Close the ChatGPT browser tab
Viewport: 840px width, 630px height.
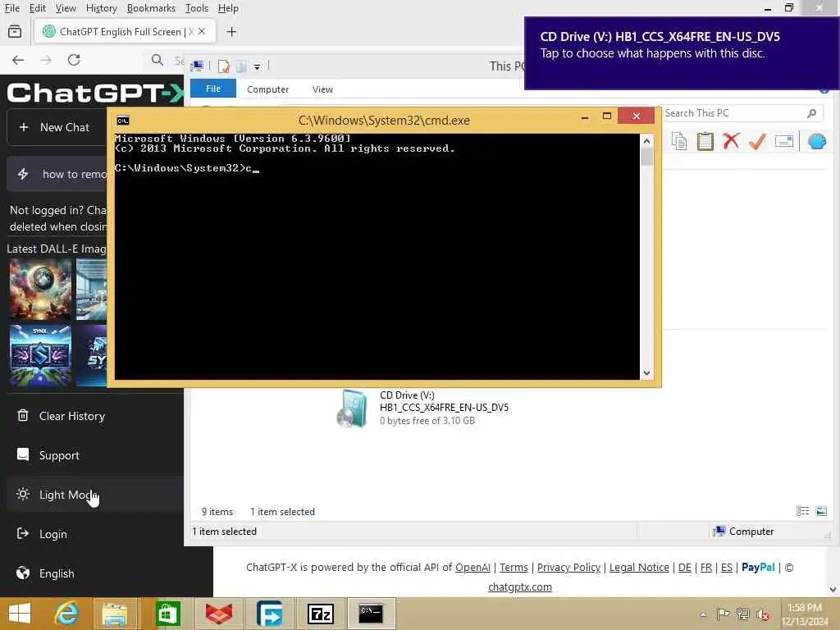coord(202,32)
